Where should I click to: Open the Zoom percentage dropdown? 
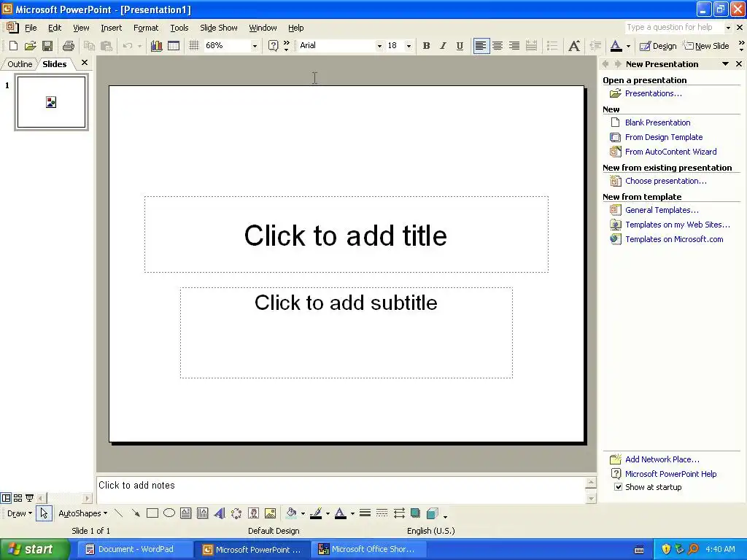[x=255, y=46]
